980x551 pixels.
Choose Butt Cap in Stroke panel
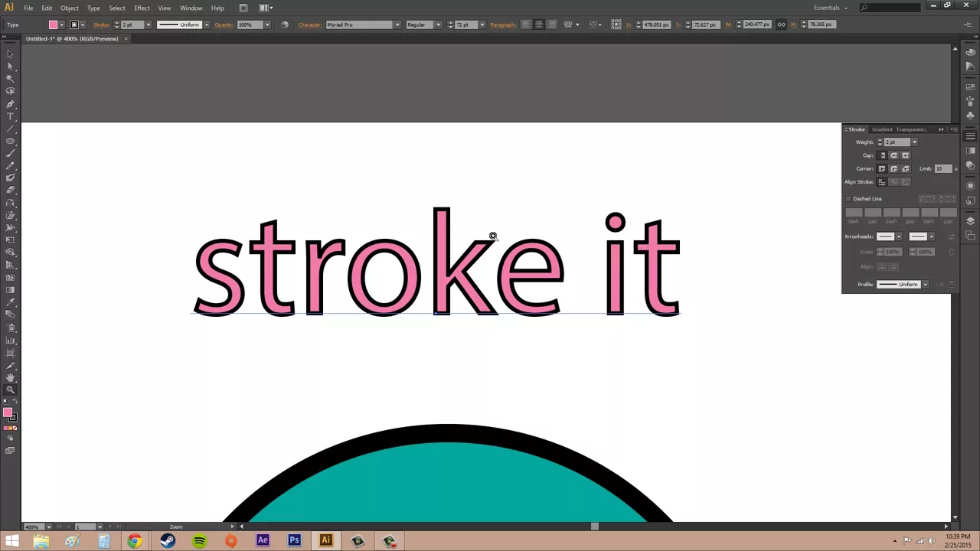[x=882, y=155]
